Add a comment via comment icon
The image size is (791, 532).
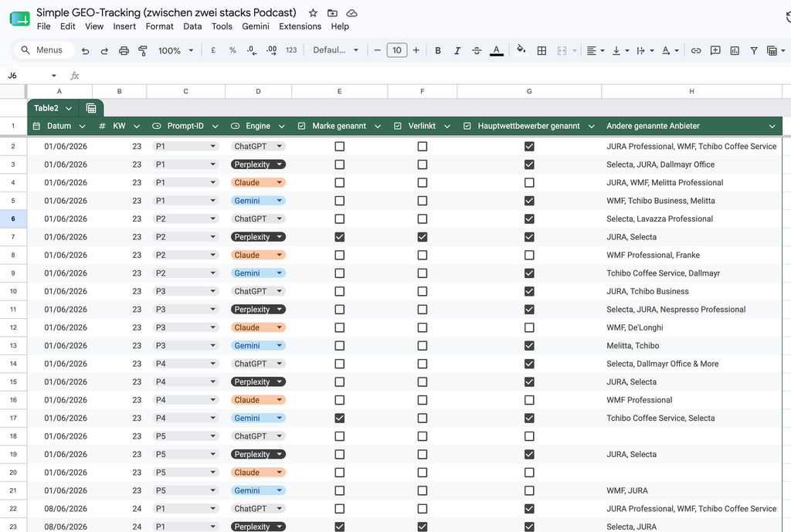tap(715, 50)
